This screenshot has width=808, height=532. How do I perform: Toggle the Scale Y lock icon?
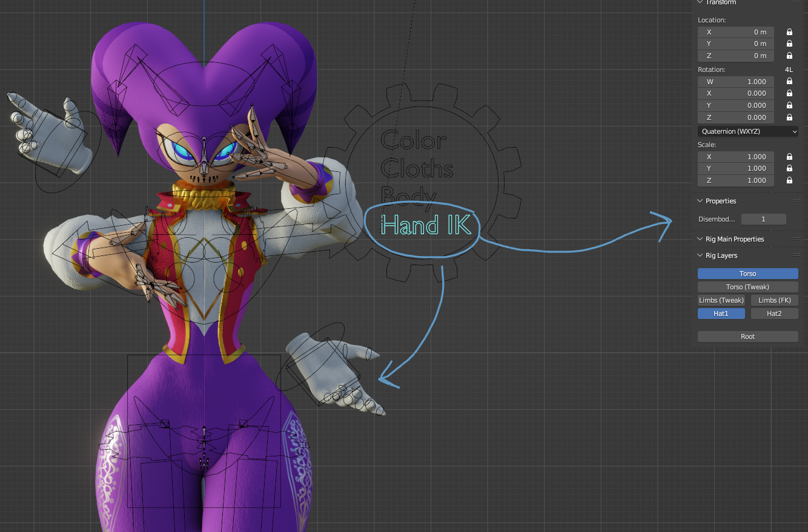pyautogui.click(x=789, y=168)
